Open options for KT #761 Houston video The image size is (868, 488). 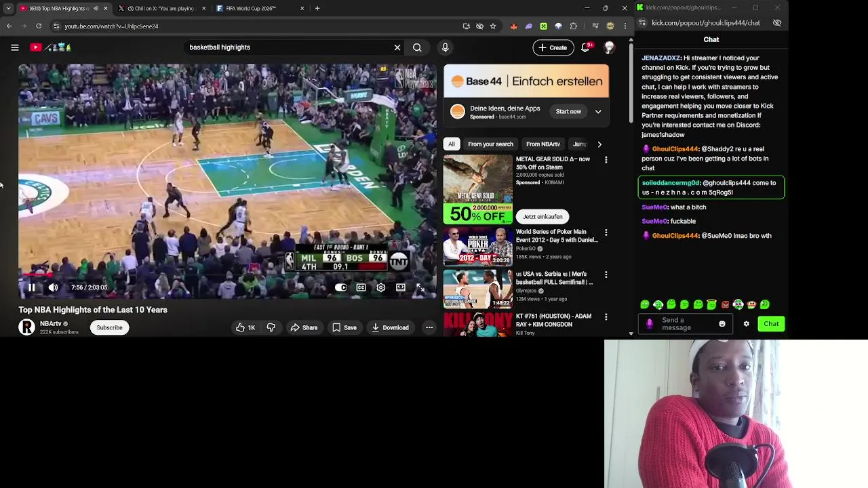click(606, 317)
